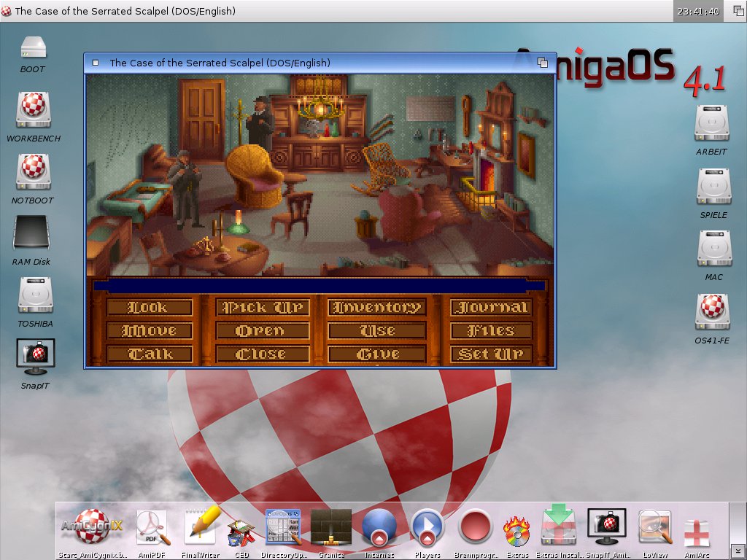
Task: Select the SnapIT desktop icon
Action: pos(35,357)
